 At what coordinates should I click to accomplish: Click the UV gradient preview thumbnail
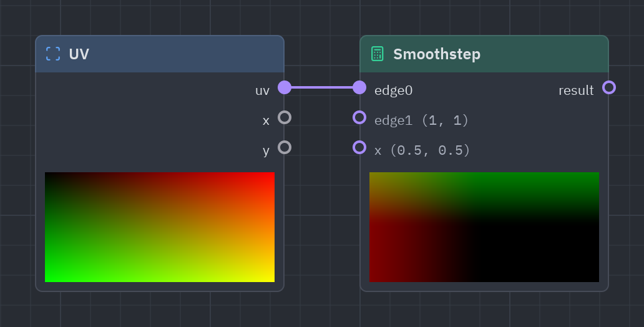(x=160, y=227)
